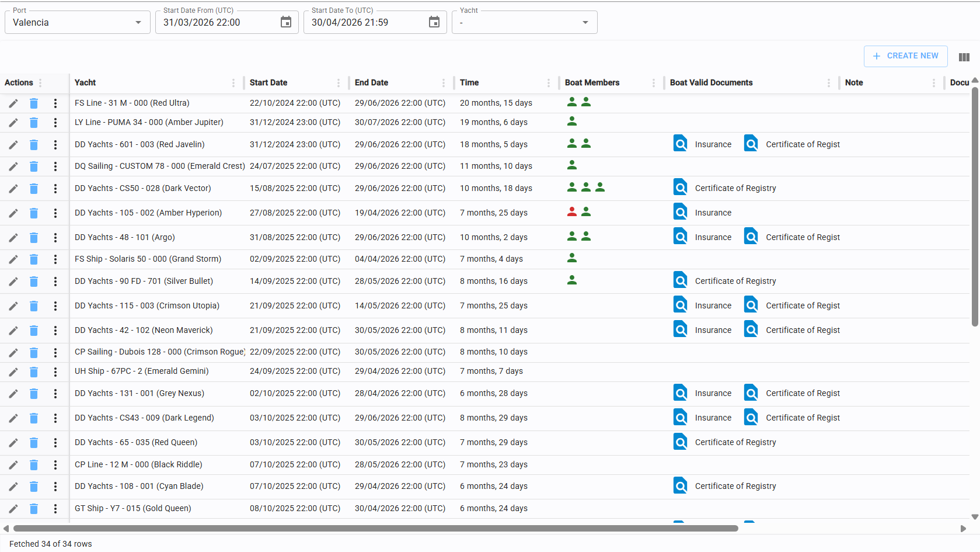Viewport: 980px width, 552px height.
Task: Open Yacht column header menu
Action: [x=233, y=83]
